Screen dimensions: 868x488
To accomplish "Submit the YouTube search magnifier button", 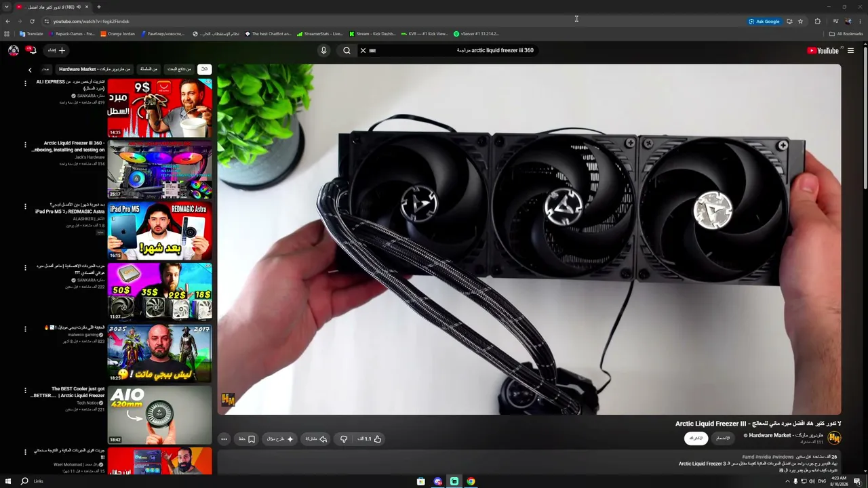I will (x=347, y=50).
